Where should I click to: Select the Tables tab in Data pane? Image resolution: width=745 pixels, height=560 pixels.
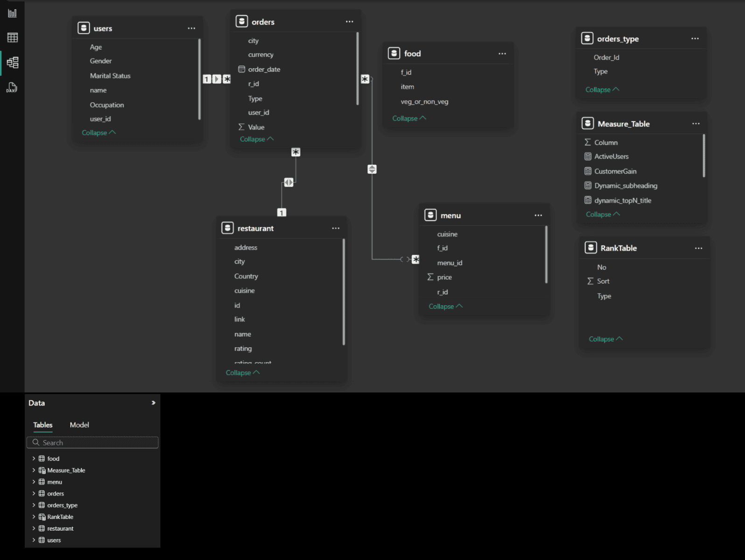click(x=43, y=425)
